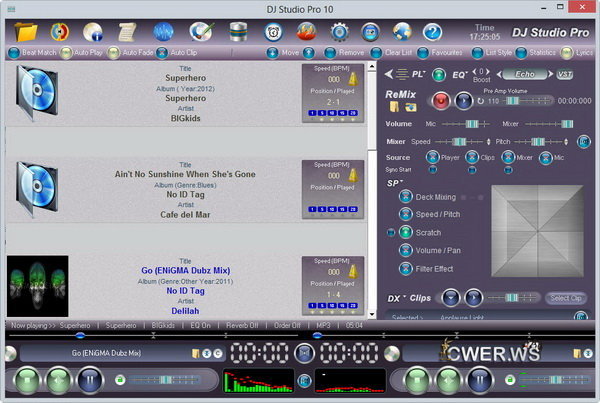Open the database cylinder icon in toolbar
This screenshot has height=403, width=600.
(238, 32)
